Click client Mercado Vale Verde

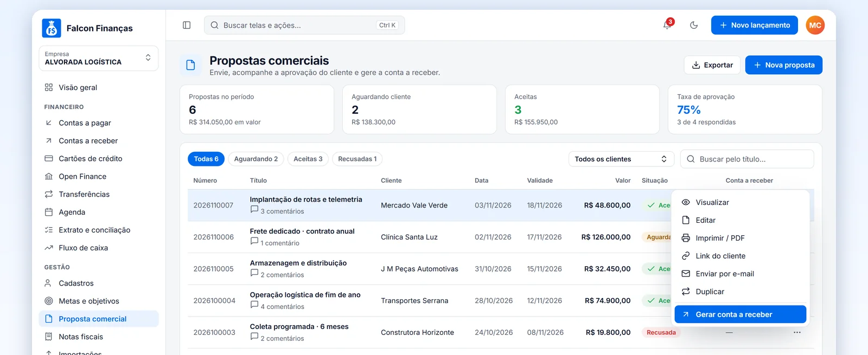tap(414, 205)
